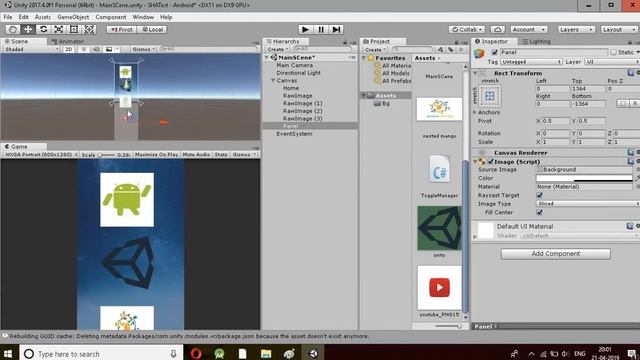This screenshot has height=360, width=640.
Task: Collapse the Canvas tree item
Action: pos(273,80)
